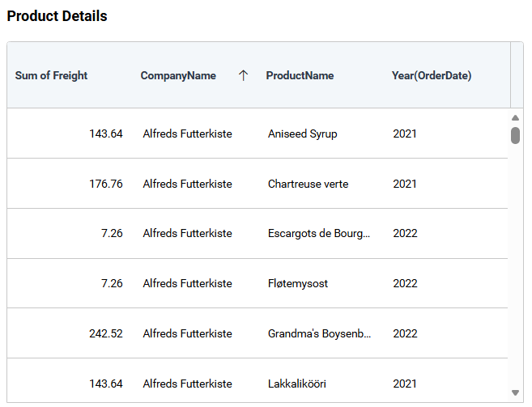Click the 2022 year cell in Fløtemysost row
Viewport: 532px width, 407px height.
(x=405, y=284)
